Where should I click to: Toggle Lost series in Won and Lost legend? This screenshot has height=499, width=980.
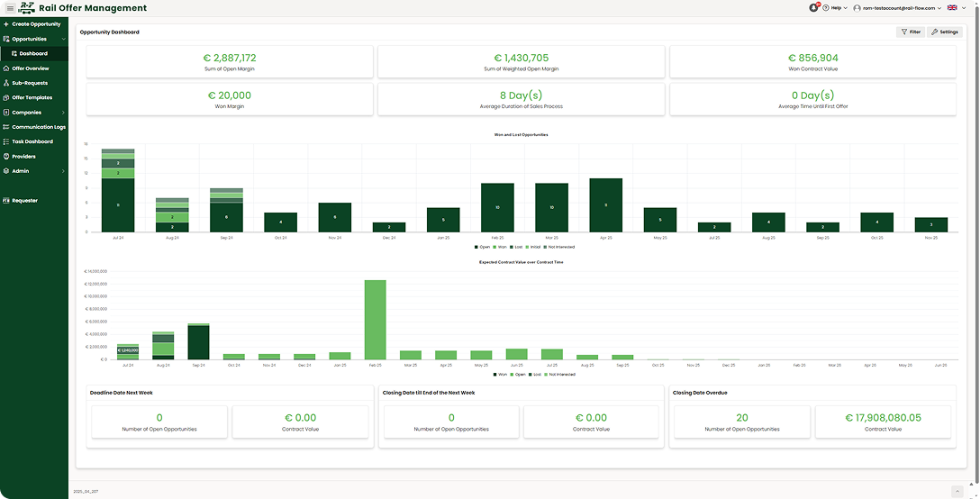click(x=518, y=247)
